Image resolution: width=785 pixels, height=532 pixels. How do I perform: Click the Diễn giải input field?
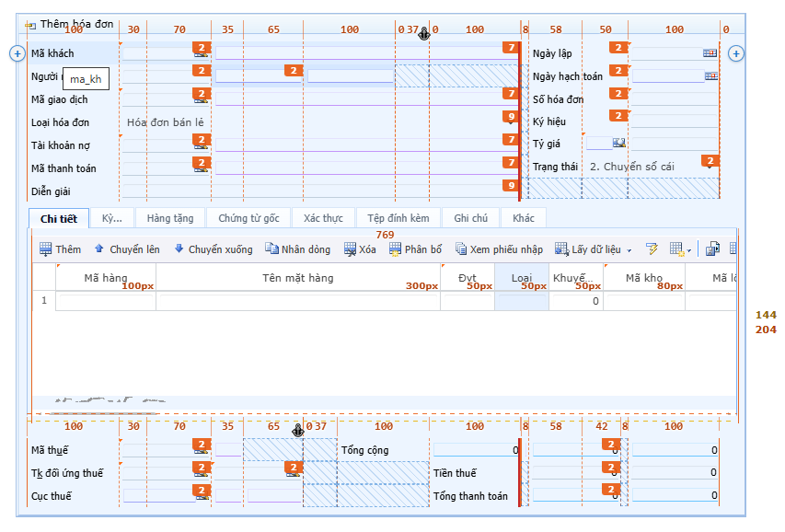pyautogui.click(x=320, y=191)
